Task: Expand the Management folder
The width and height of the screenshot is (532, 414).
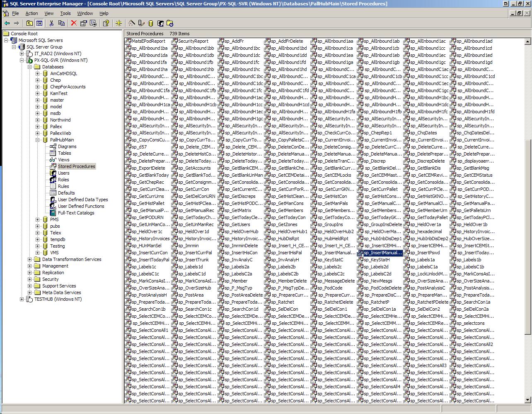Action: 30,266
